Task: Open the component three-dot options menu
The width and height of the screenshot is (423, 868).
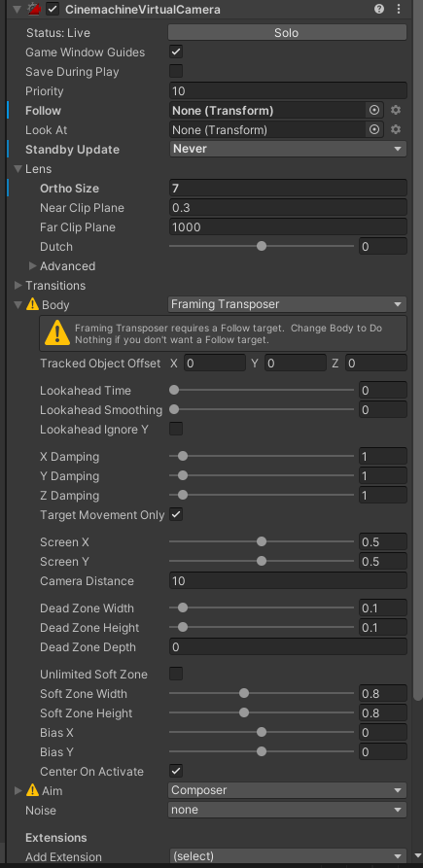Action: coord(398,9)
